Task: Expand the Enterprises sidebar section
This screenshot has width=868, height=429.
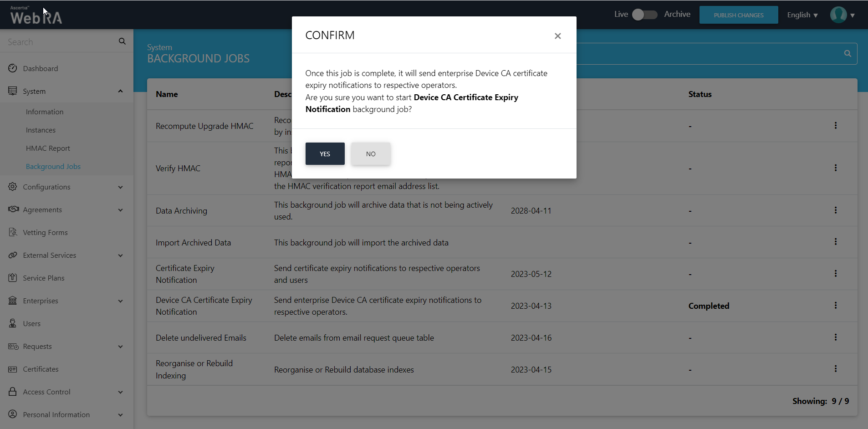Action: click(x=120, y=301)
